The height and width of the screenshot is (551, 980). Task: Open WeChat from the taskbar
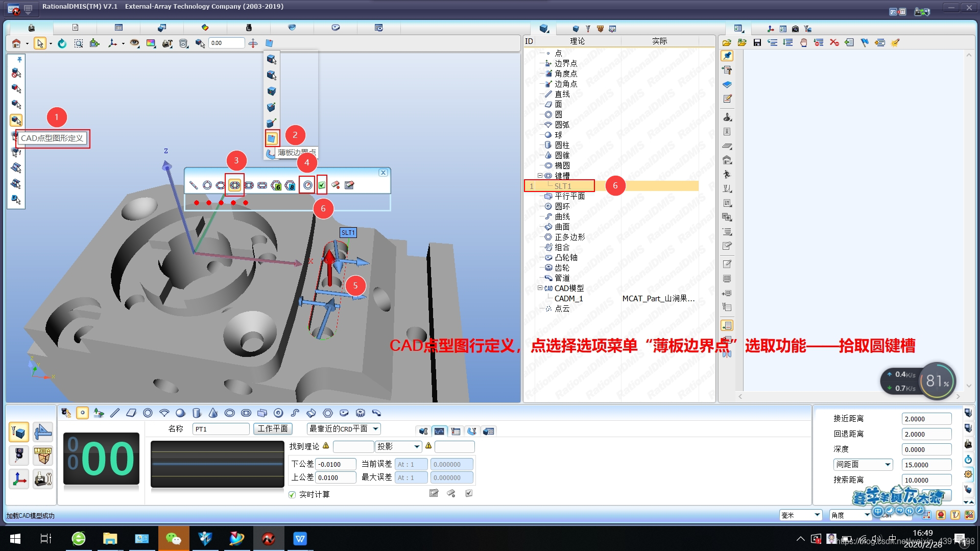[x=174, y=538]
